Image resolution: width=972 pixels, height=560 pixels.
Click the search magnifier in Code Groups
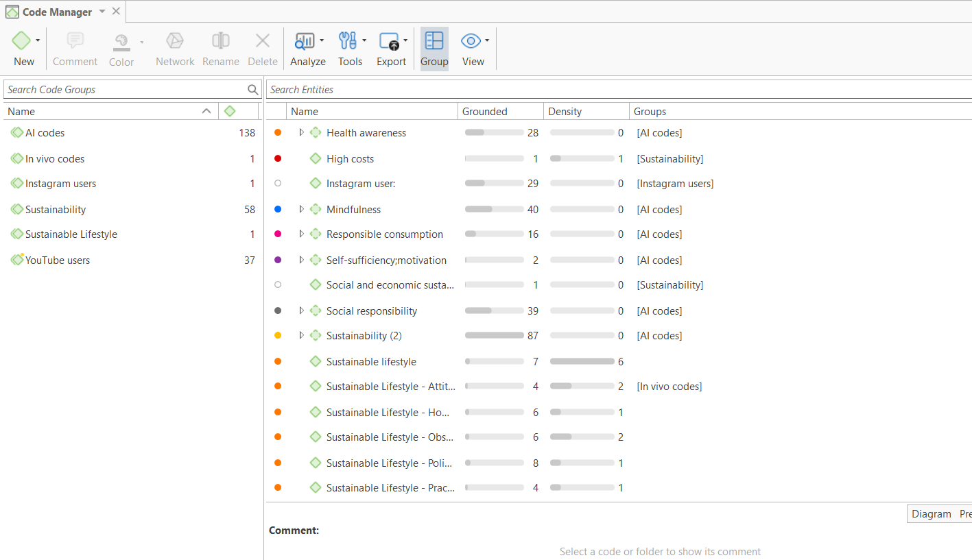pos(253,90)
